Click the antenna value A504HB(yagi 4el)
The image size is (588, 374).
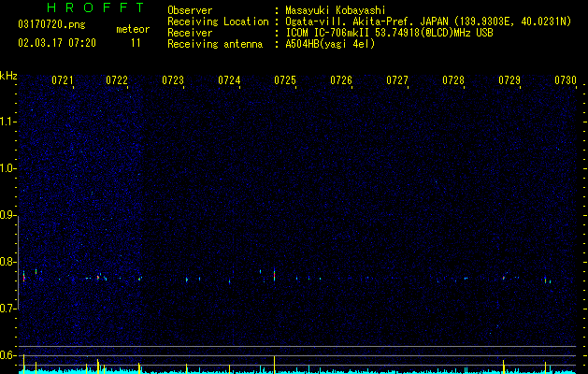click(330, 44)
